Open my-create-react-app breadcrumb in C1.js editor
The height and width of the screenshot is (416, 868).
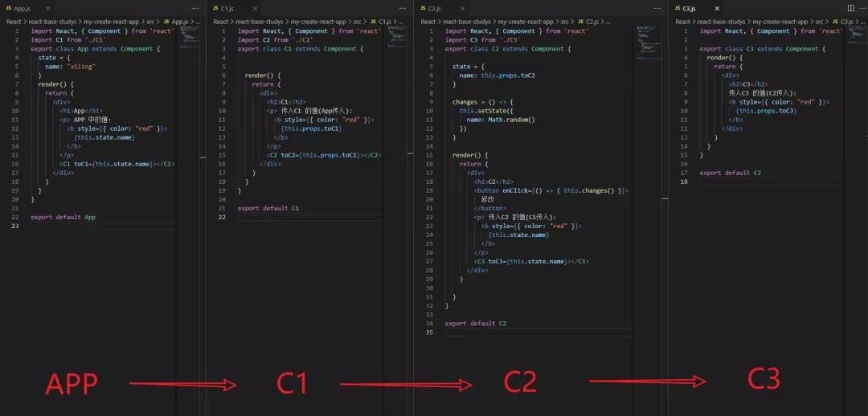(x=318, y=22)
